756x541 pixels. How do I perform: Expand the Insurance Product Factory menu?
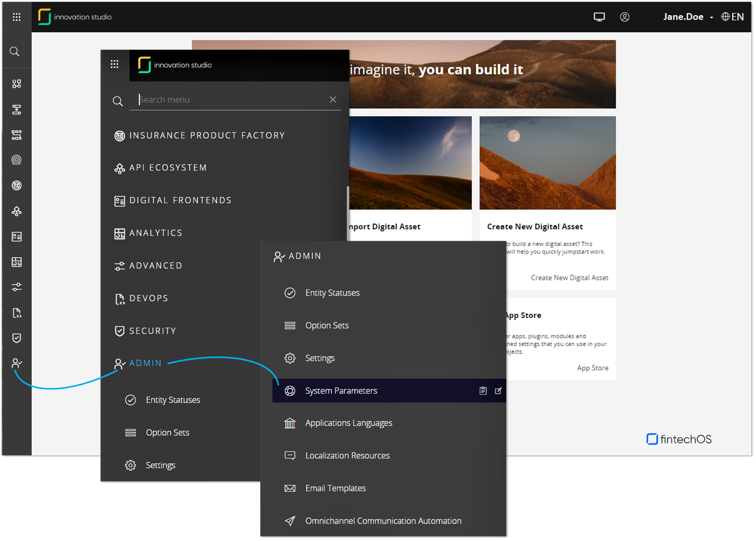[x=207, y=136]
